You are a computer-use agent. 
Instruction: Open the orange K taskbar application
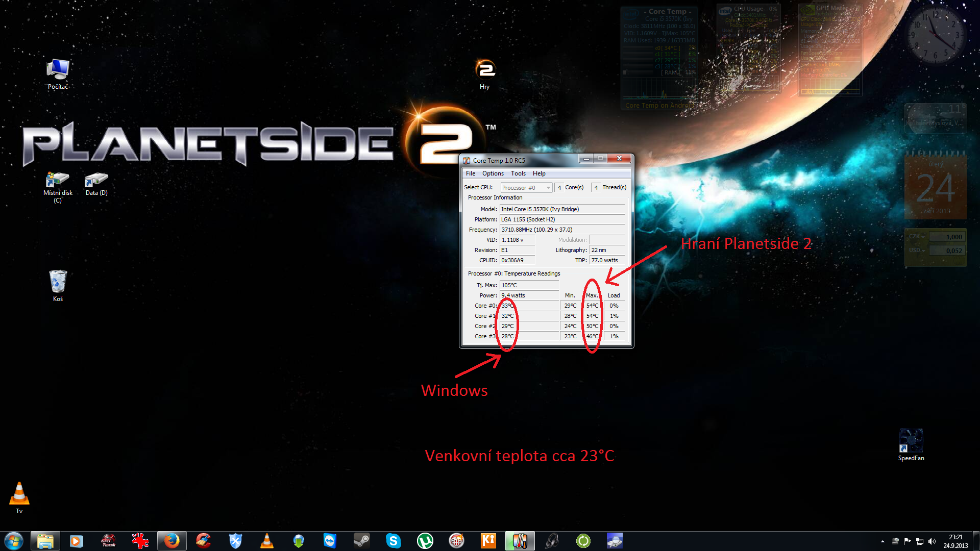coord(488,541)
